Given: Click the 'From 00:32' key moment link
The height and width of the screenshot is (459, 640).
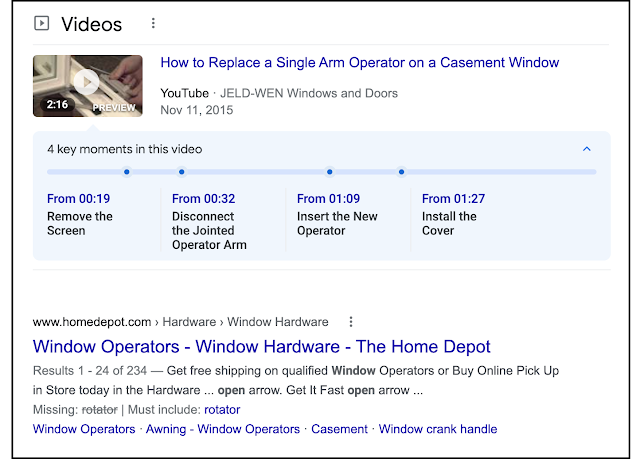Looking at the screenshot, I should tap(203, 199).
